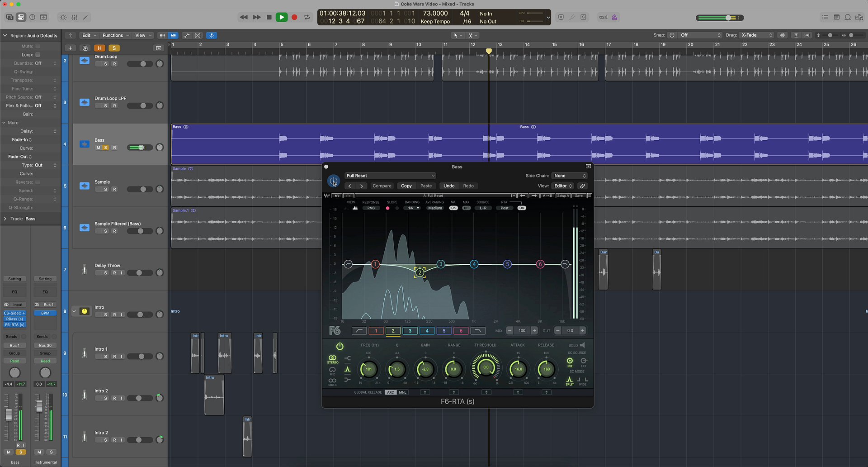Open the View Editor dropdown in plugin
The width and height of the screenshot is (868, 467).
(x=563, y=186)
